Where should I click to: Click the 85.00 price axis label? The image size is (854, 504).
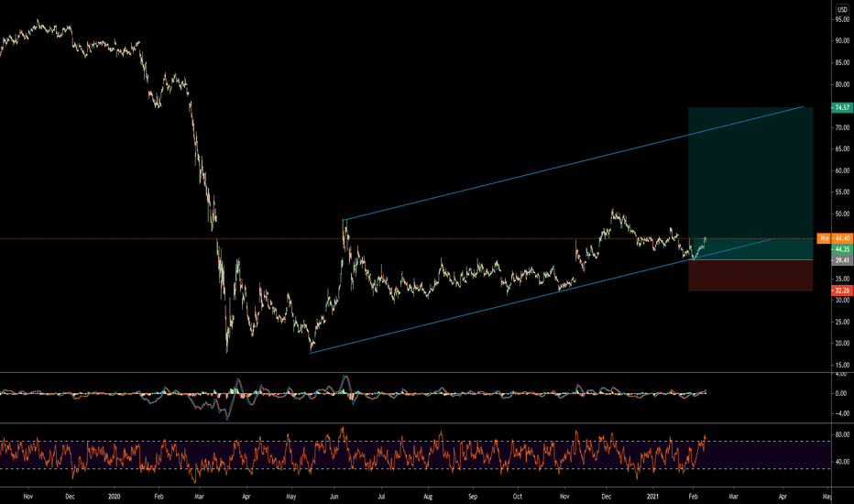point(842,62)
